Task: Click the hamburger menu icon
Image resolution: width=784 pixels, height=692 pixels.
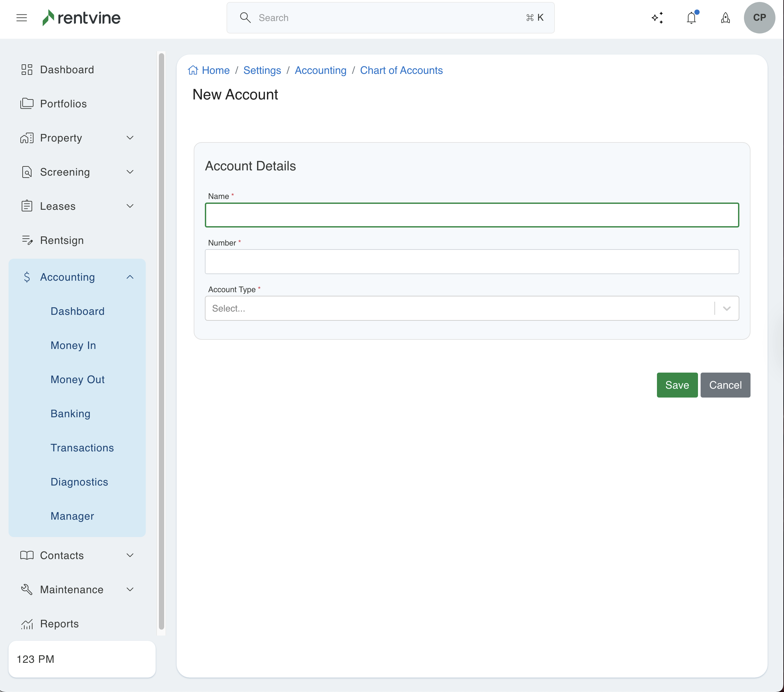Action: (x=21, y=18)
